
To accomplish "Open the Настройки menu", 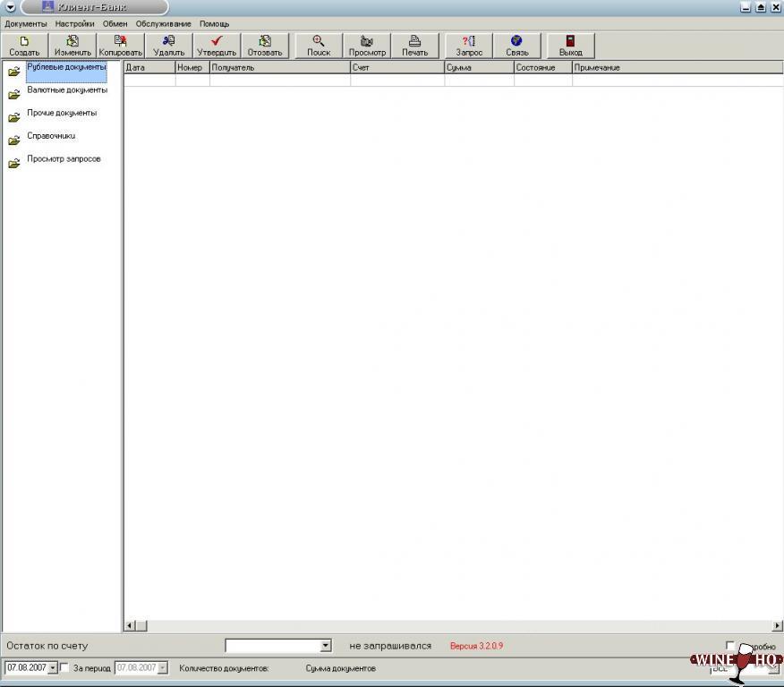I will tap(74, 23).
